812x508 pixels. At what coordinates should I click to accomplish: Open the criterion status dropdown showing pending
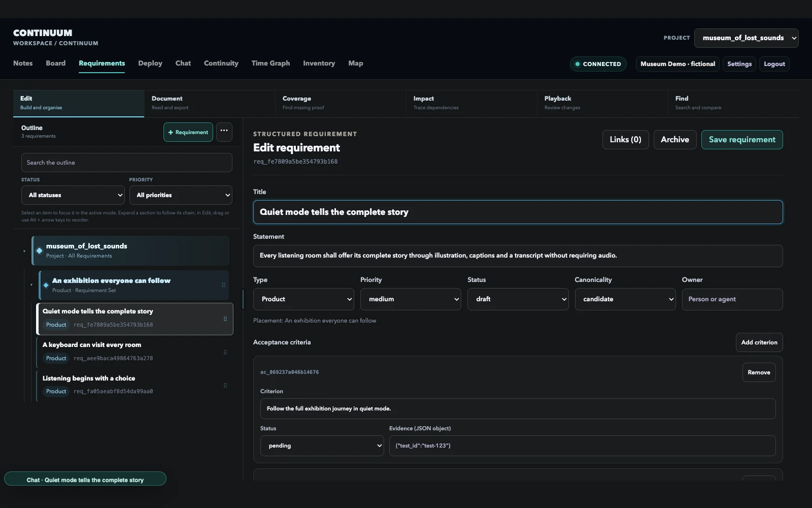[322, 446]
